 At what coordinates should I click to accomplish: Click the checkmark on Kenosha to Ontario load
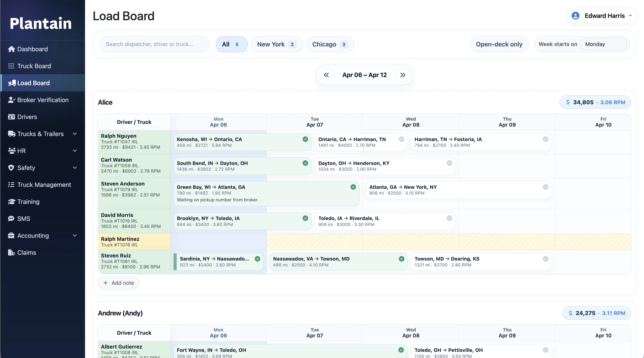pyautogui.click(x=305, y=139)
